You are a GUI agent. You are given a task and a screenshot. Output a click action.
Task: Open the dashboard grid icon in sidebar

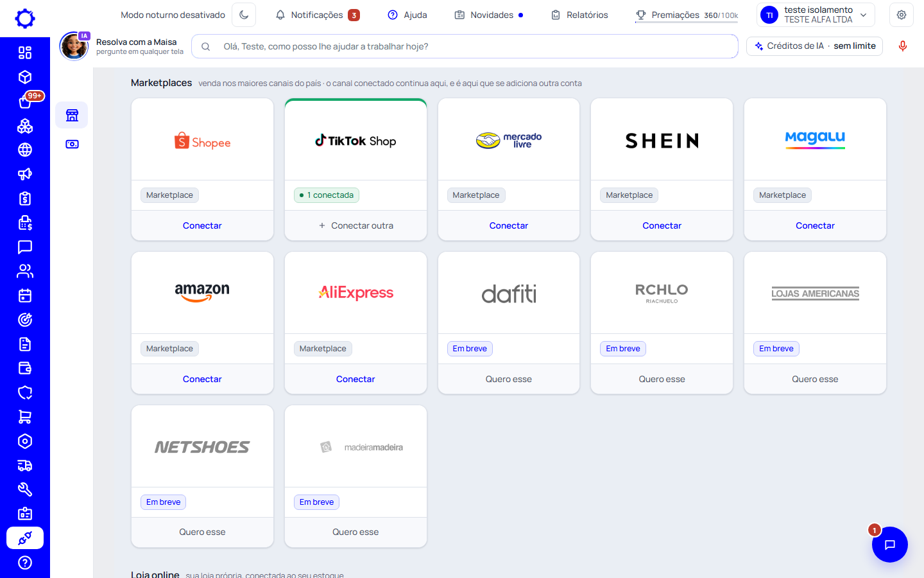pos(25,53)
